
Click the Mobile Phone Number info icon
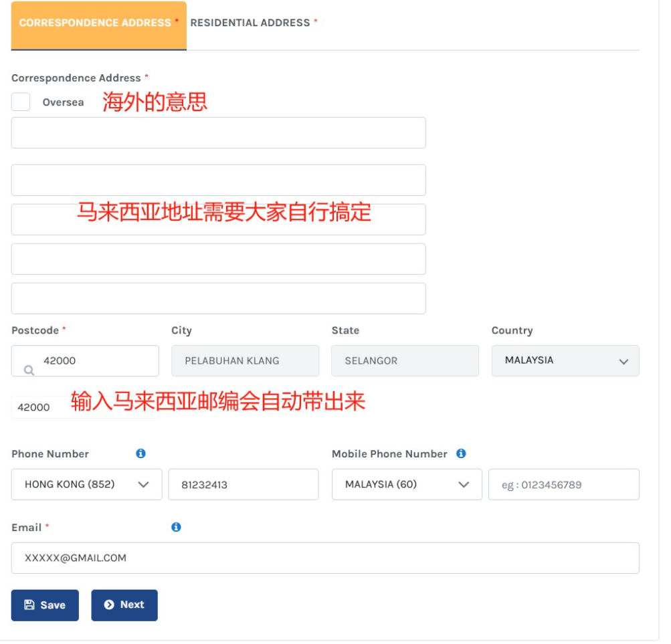tap(461, 453)
